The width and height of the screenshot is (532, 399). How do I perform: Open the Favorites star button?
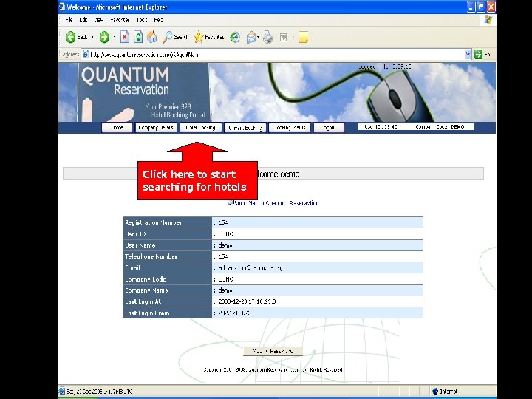(x=209, y=37)
